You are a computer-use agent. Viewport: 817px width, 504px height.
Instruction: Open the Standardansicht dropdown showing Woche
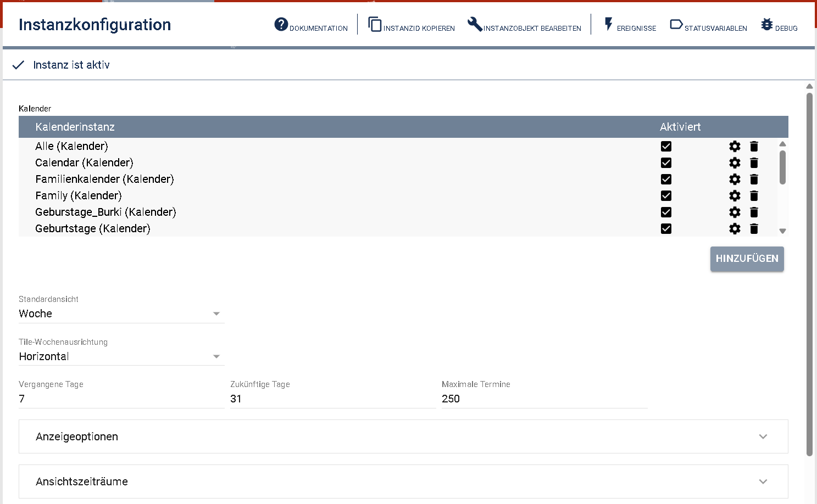tap(121, 313)
